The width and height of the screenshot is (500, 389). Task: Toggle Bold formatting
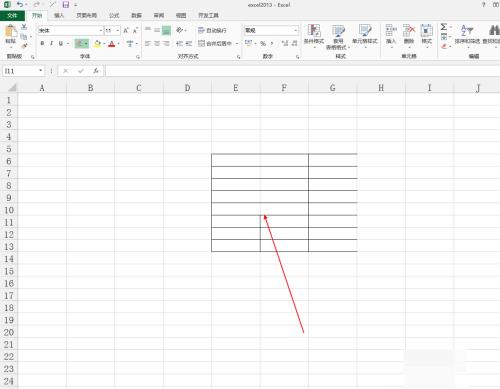click(x=42, y=44)
